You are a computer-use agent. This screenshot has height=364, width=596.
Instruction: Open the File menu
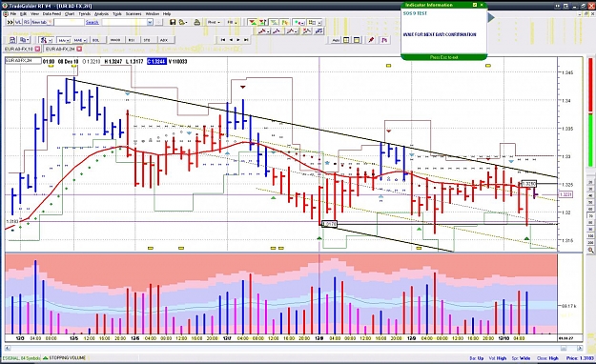13,13
